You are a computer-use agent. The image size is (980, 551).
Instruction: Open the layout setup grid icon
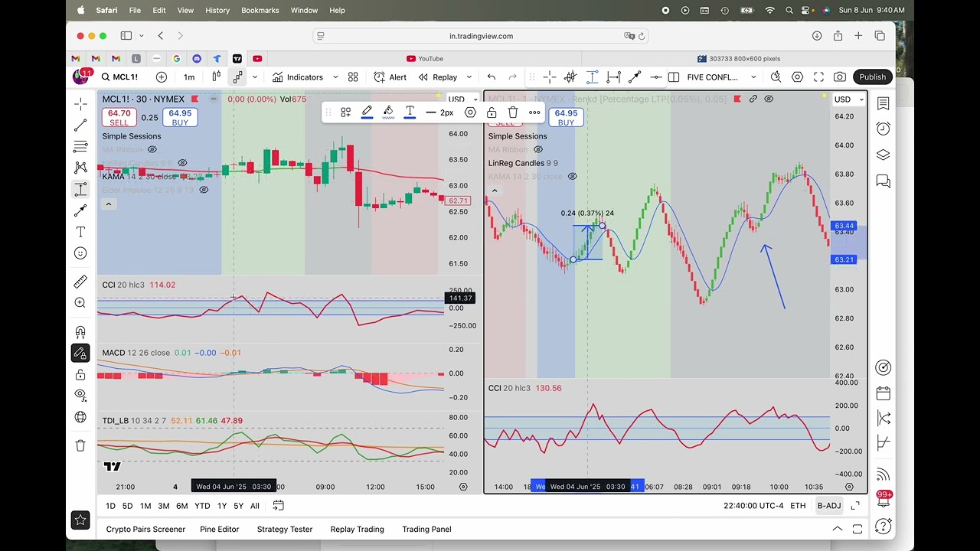click(x=674, y=77)
